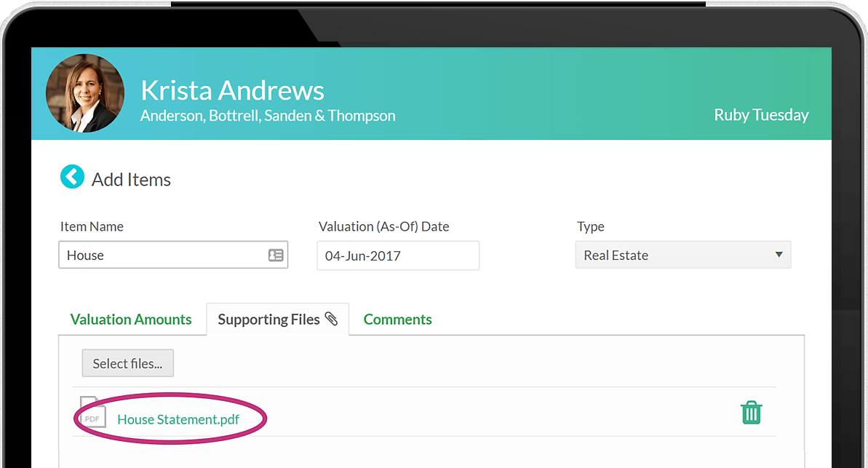Select the Supporting Files tab

pos(269,320)
